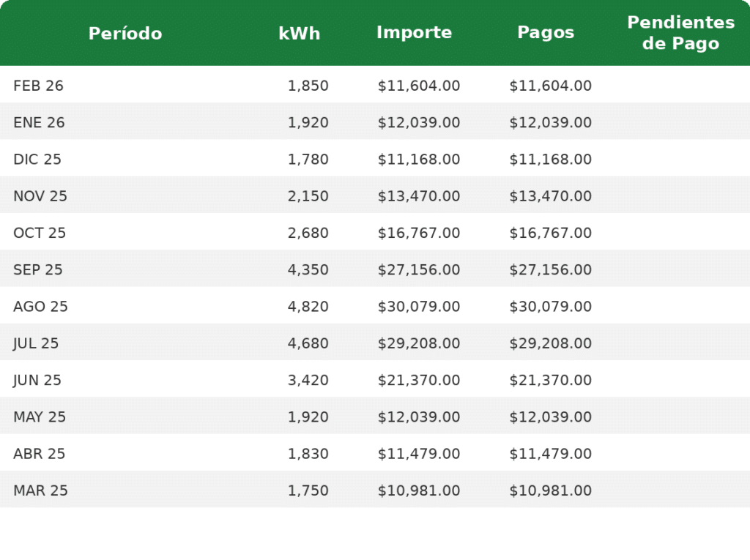Viewport: 750px width, 560px height.
Task: Click the Período column header
Action: point(125,34)
